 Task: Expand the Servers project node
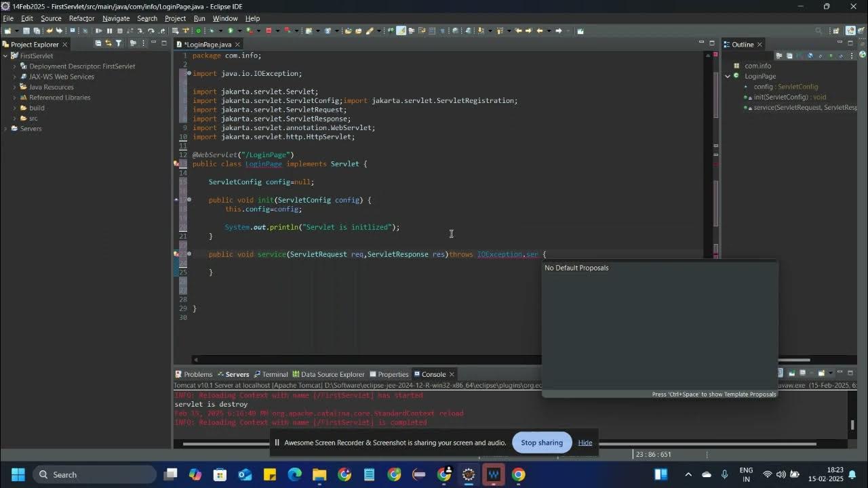pyautogui.click(x=5, y=129)
